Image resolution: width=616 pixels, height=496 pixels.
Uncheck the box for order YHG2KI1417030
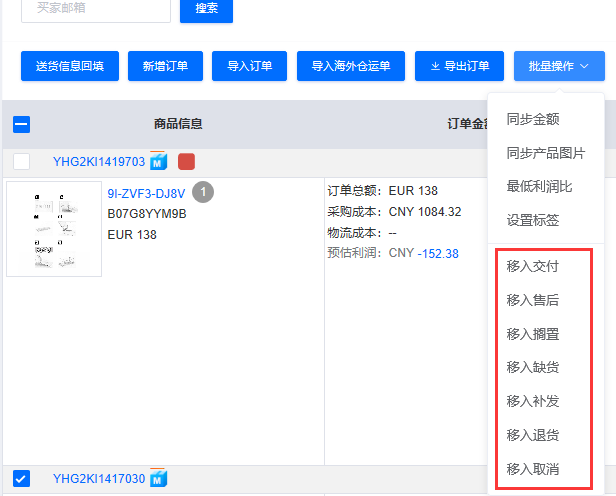coord(22,479)
